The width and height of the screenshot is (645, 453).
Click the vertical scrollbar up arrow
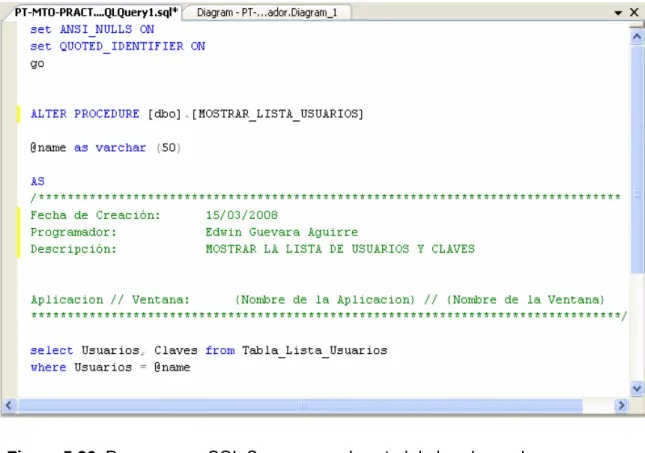[x=637, y=37]
